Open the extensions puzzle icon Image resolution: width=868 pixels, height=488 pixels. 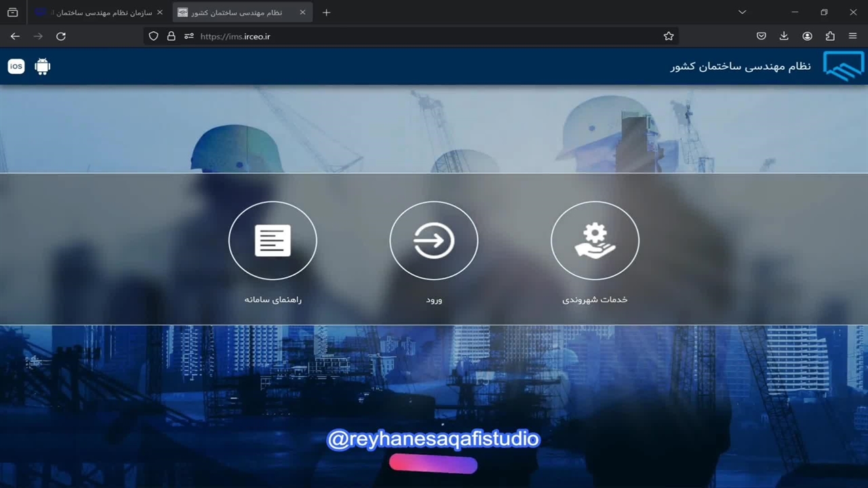(x=830, y=37)
